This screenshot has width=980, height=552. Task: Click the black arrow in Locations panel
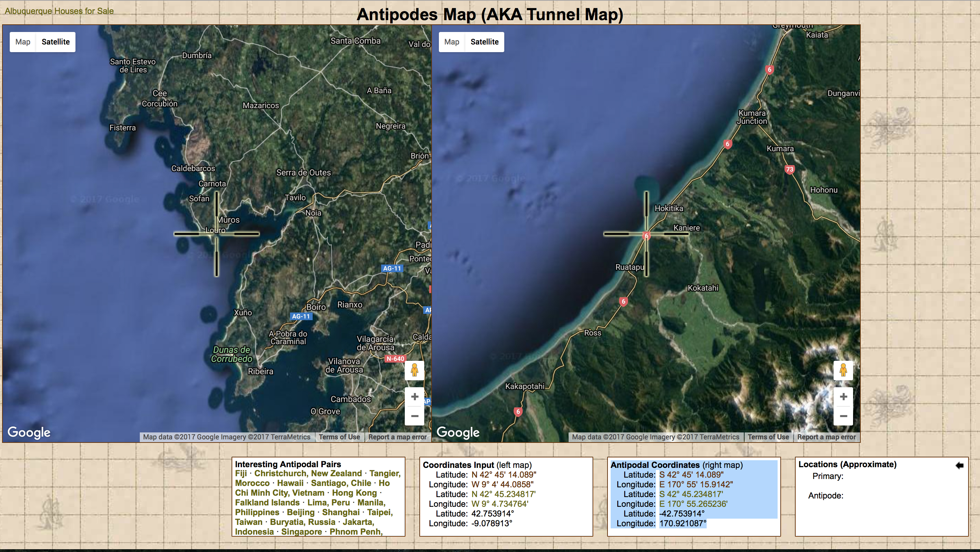coord(959,465)
